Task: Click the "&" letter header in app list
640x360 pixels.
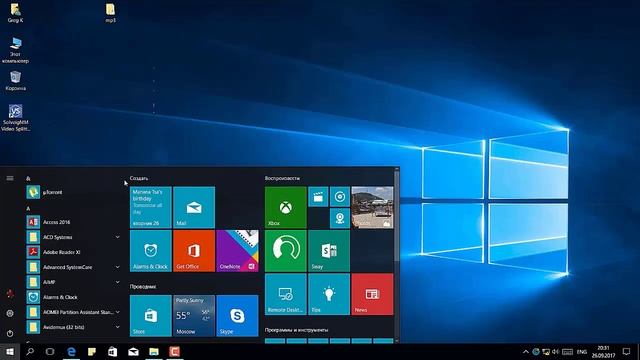Action: pos(28,178)
